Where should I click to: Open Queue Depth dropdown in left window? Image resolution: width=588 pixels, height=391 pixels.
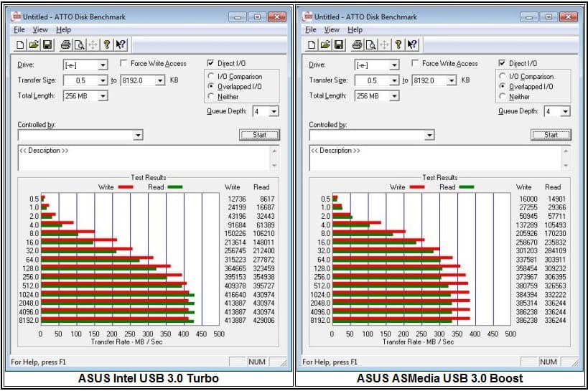pyautogui.click(x=274, y=112)
